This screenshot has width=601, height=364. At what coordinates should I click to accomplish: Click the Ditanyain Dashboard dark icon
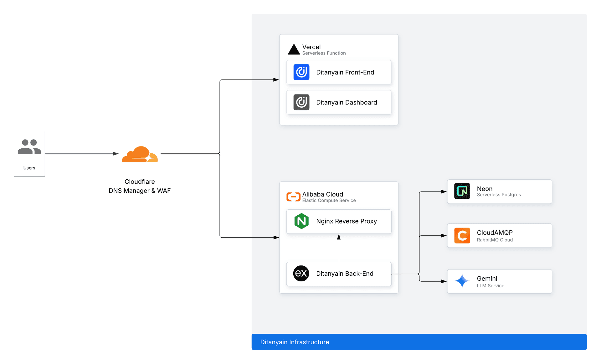pyautogui.click(x=301, y=102)
